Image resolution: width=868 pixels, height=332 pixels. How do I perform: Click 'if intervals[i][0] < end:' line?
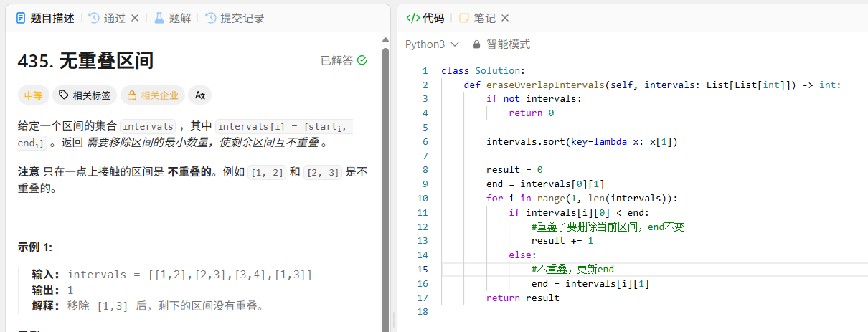pyautogui.click(x=579, y=212)
